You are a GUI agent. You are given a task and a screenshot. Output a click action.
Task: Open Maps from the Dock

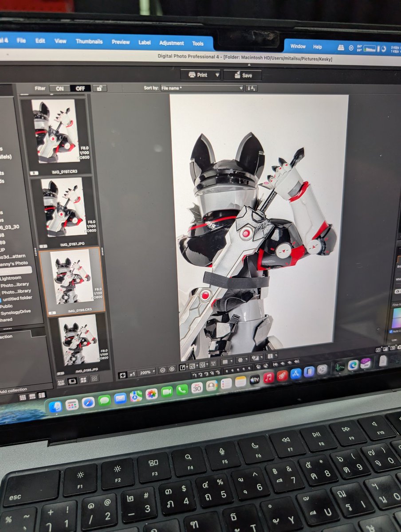(x=136, y=395)
